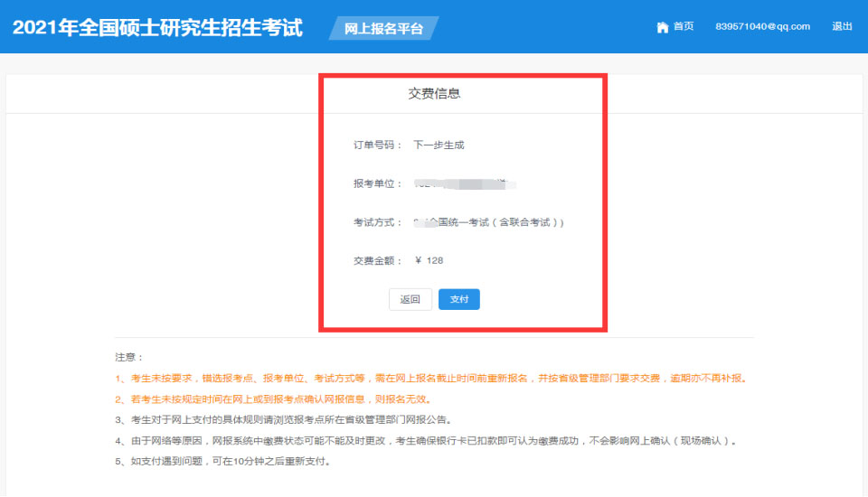Click the ¥ 128 payment amount
This screenshot has width=868, height=497.
click(429, 261)
